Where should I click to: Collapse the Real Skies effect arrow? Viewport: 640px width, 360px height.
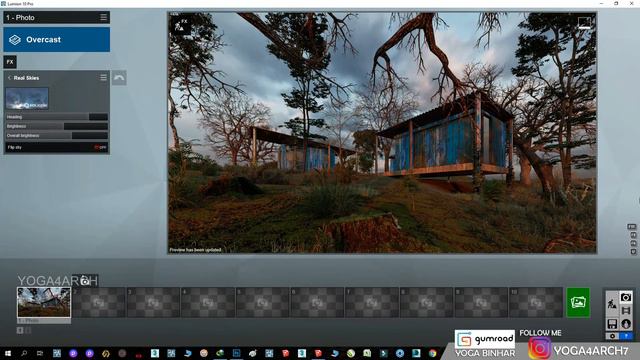[x=10, y=78]
